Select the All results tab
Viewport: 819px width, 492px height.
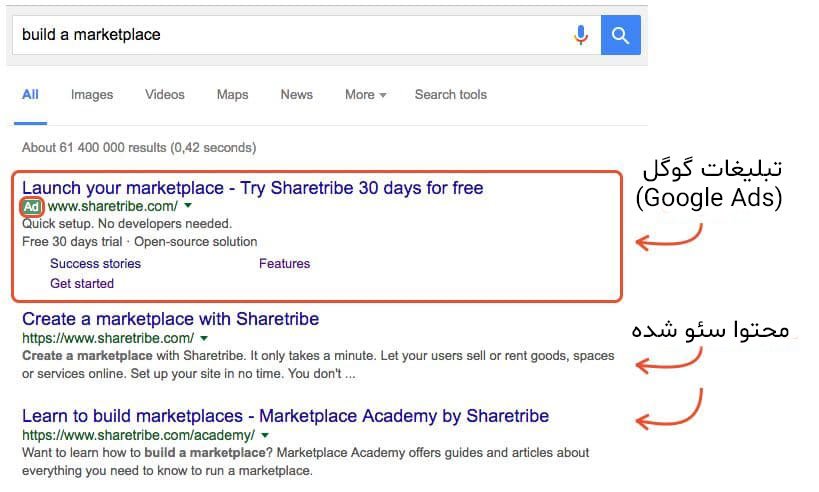(31, 95)
